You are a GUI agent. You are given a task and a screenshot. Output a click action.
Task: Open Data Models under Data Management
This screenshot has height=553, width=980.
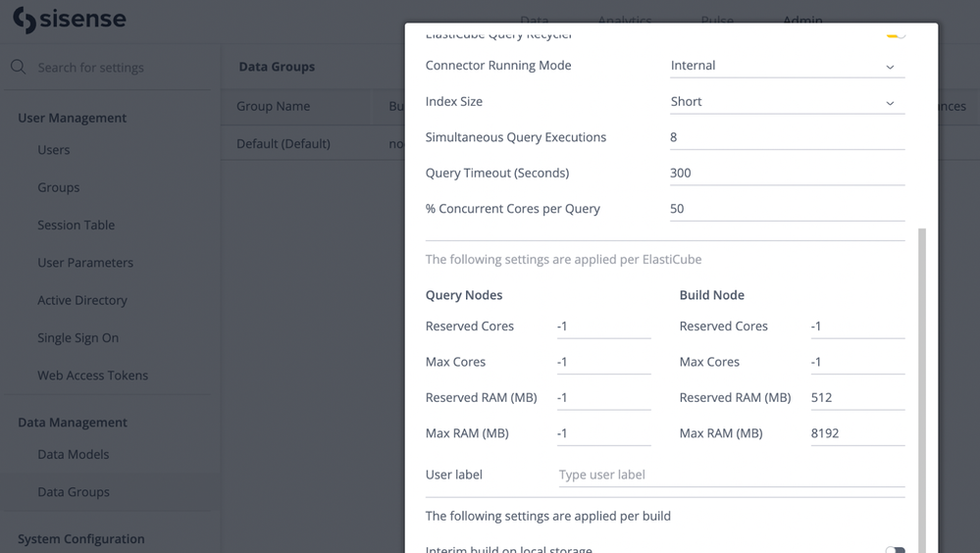tap(74, 455)
